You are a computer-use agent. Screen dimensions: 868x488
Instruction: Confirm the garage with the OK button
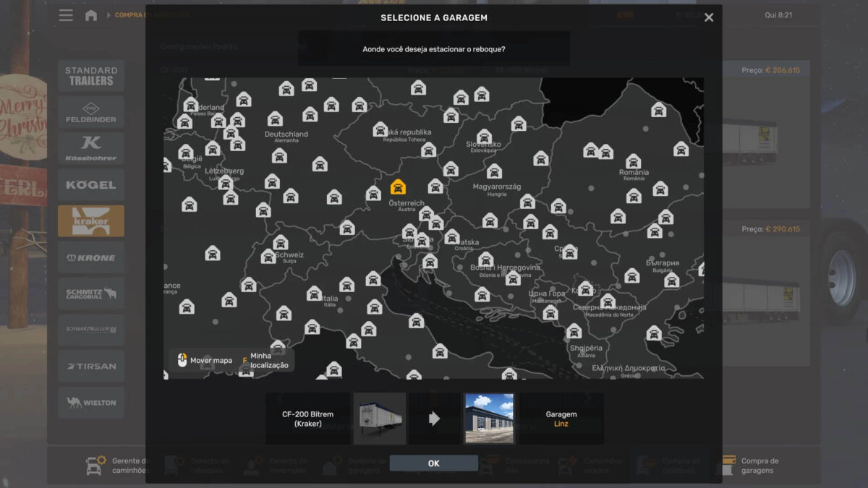(x=433, y=463)
